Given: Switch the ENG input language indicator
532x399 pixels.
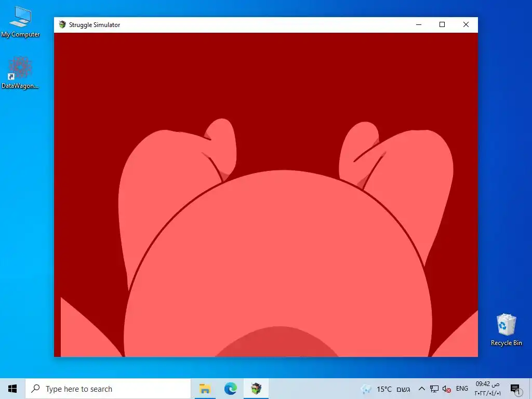Looking at the screenshot, I should pyautogui.click(x=462, y=389).
